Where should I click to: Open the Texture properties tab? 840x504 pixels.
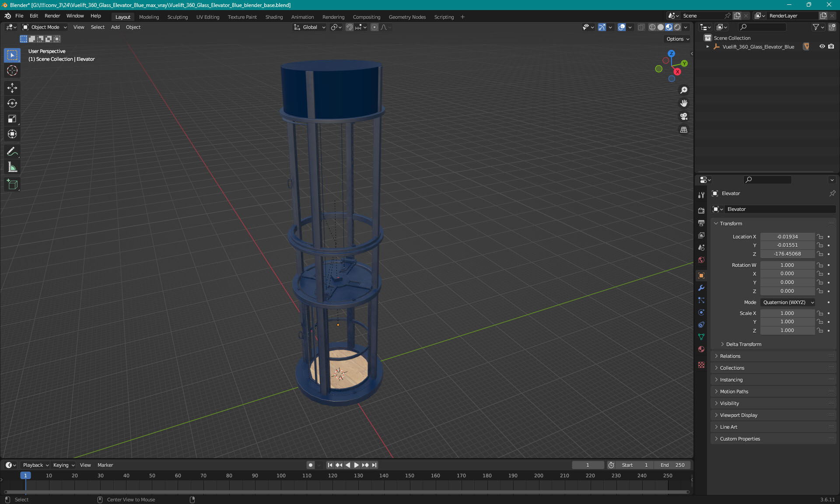[701, 365]
